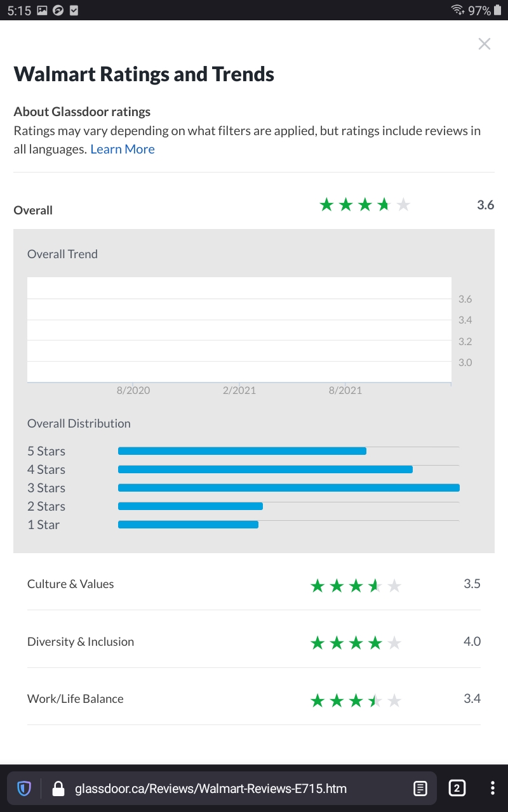Click the "1 Star" row label
Image resolution: width=508 pixels, height=812 pixels.
tap(43, 525)
